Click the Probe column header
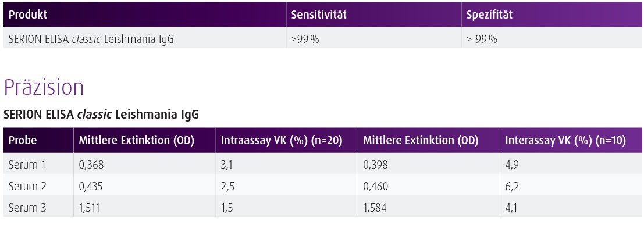Image resolution: width=644 pixels, height=225 pixels. (x=23, y=141)
